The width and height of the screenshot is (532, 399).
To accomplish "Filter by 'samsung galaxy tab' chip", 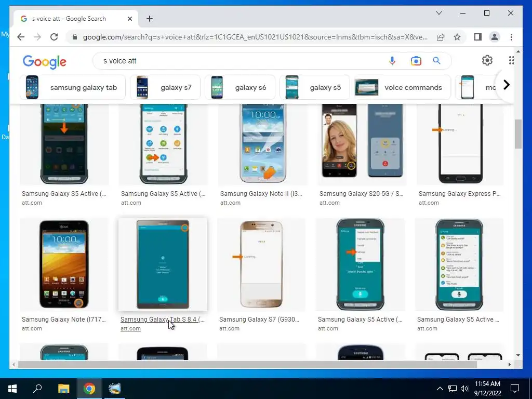I will pyautogui.click(x=73, y=87).
